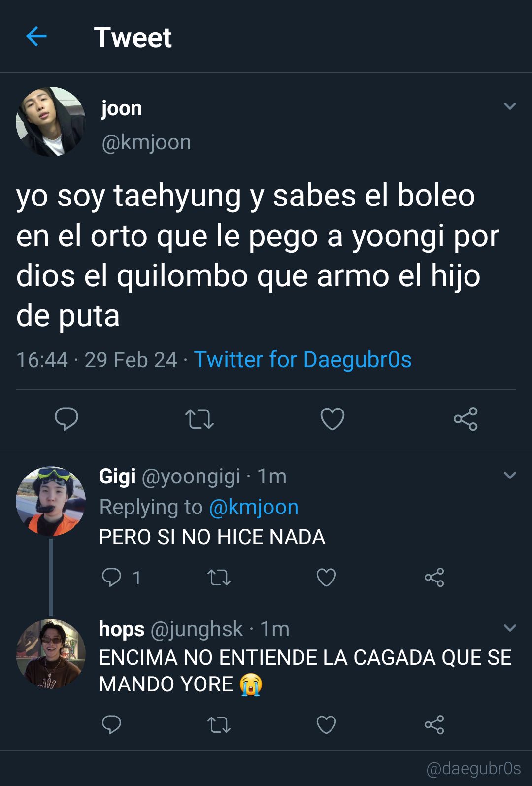View joon's profile picture
Image resolution: width=532 pixels, height=786 pixels.
[51, 122]
